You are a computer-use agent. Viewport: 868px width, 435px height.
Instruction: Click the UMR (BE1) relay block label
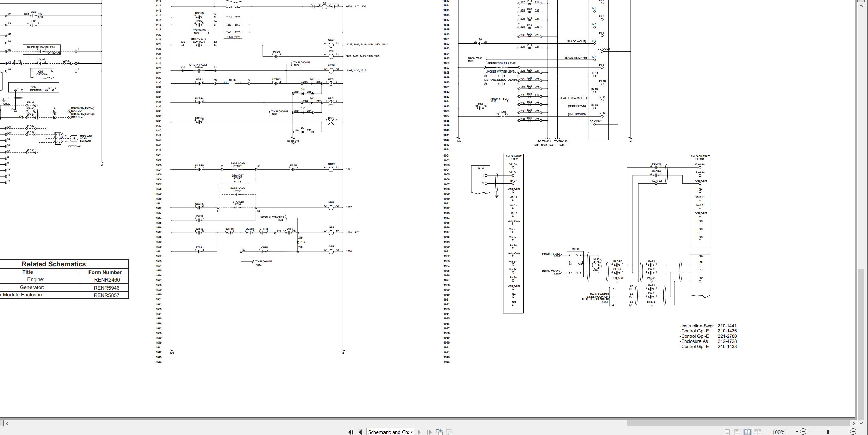(234, 37)
